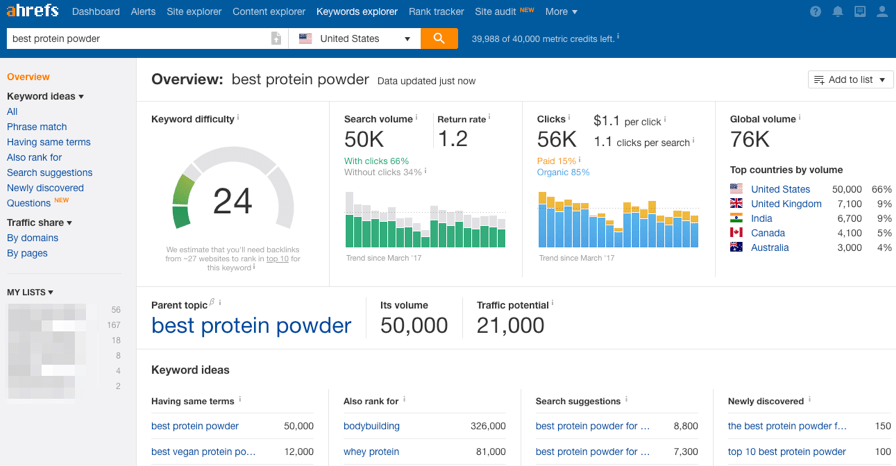Open Site audit
The width and height of the screenshot is (896, 466).
pos(495,11)
